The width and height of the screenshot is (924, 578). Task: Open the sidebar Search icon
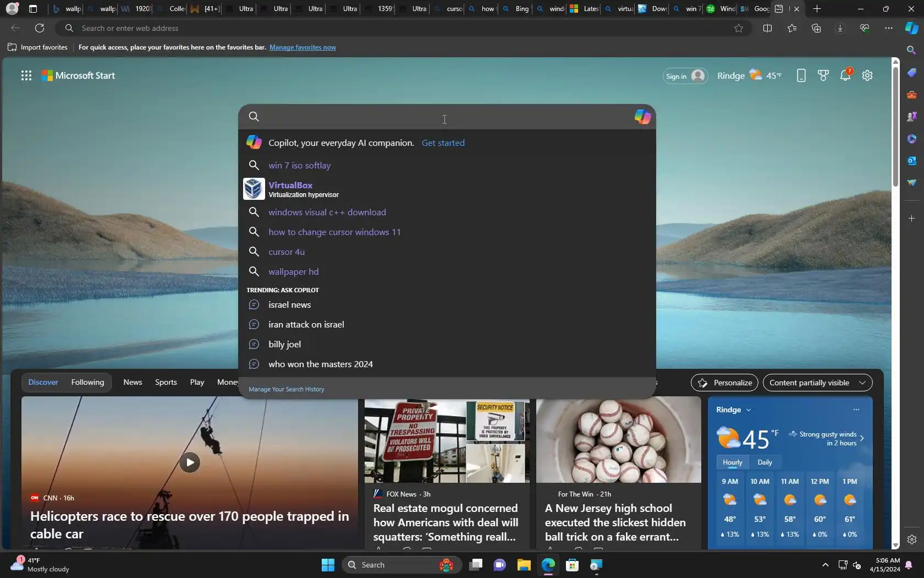pos(912,50)
